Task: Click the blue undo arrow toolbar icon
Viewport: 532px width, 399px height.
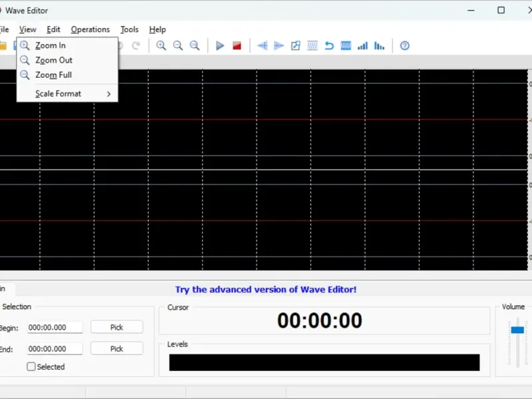Action: coord(329,46)
